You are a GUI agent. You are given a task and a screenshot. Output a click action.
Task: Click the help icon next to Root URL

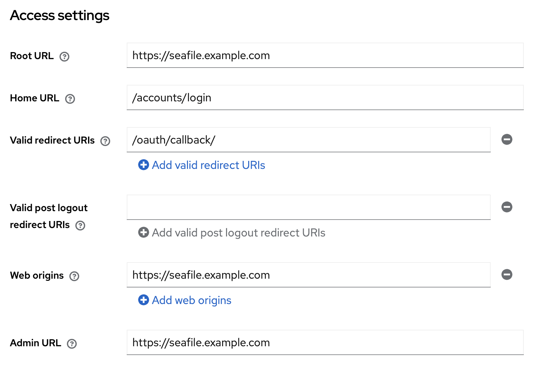click(64, 57)
